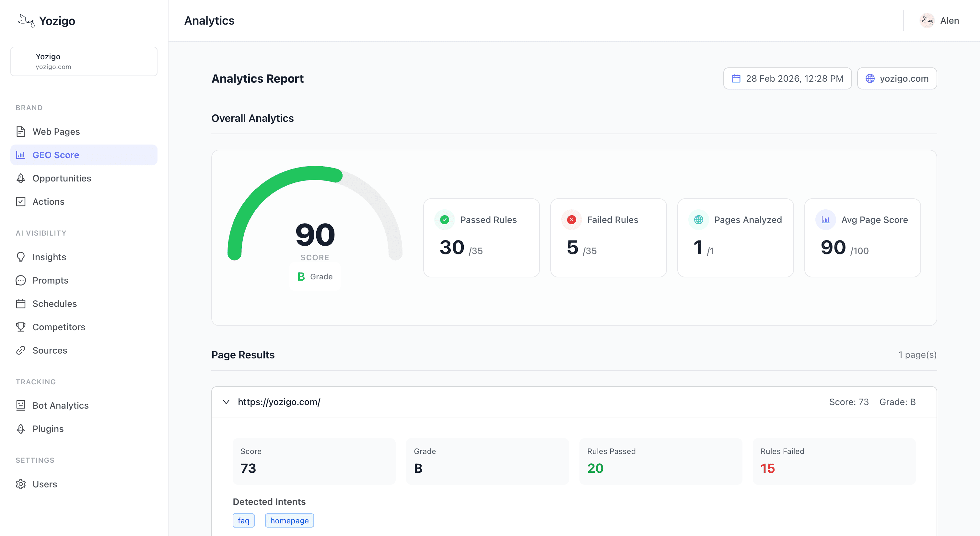Open the yozigo.com domain button

[x=897, y=78]
